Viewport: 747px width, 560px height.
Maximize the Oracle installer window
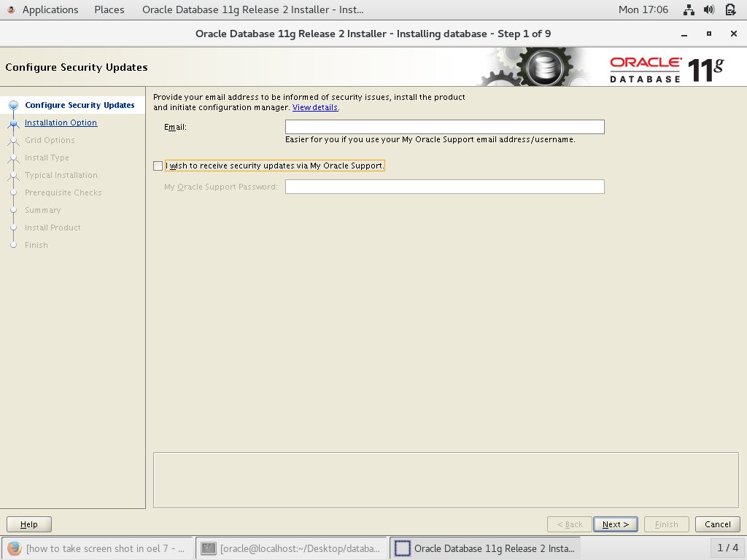click(709, 34)
